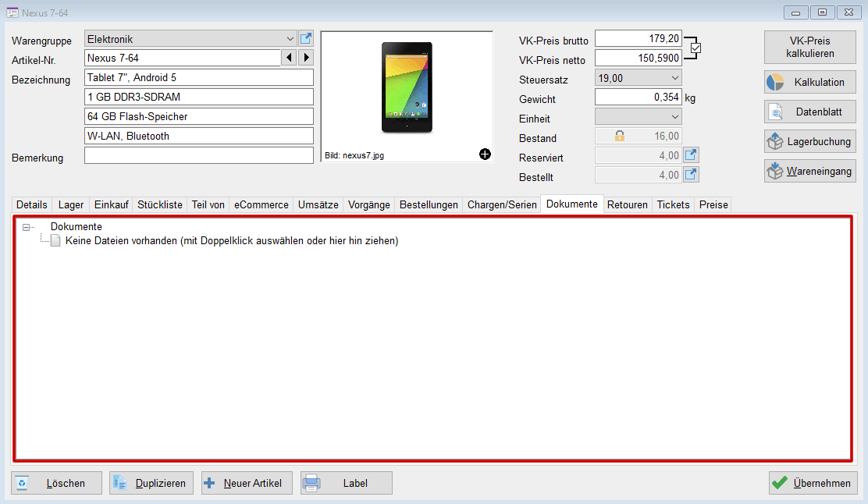Switch to the Bestellungen tab
The height and width of the screenshot is (504, 868).
[x=429, y=204]
